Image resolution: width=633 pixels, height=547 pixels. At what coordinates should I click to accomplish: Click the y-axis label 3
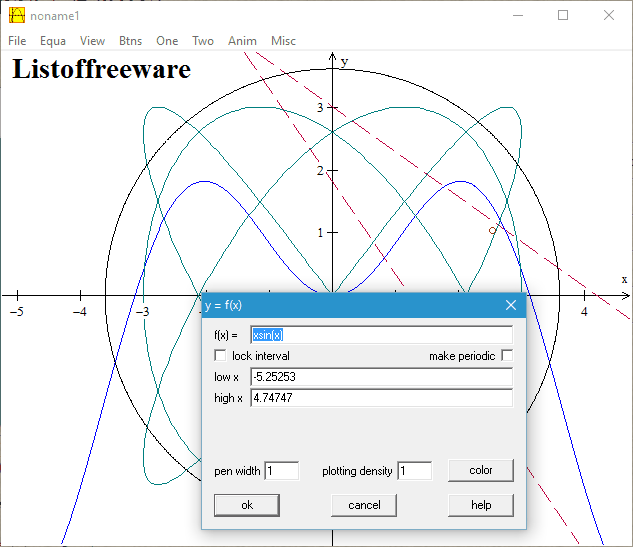(320, 107)
